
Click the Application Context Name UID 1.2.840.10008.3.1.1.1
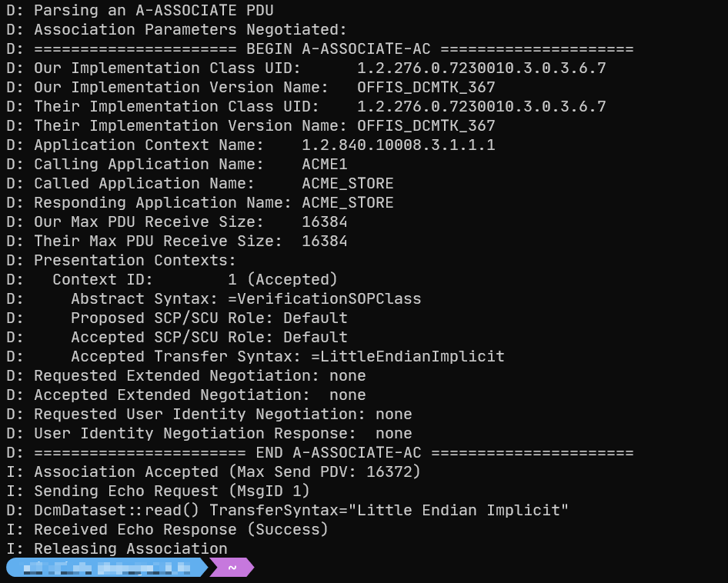[x=398, y=145]
